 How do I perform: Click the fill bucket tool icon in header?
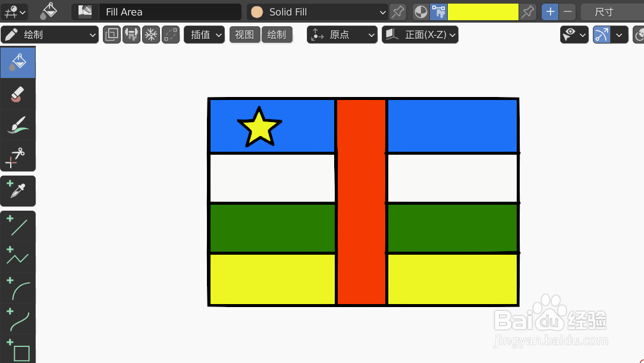[49, 11]
